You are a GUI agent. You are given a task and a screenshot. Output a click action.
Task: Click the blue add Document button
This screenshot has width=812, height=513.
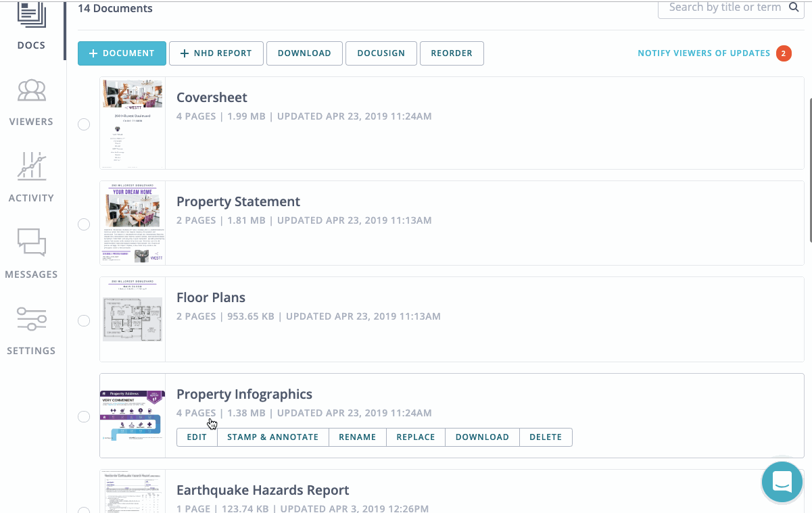(122, 53)
